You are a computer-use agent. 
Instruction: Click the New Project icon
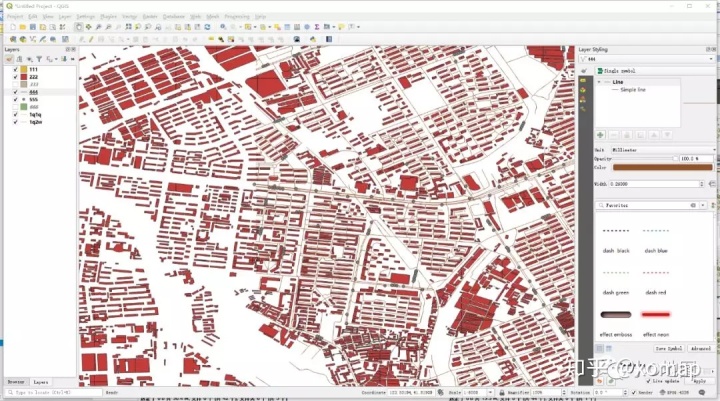click(x=13, y=27)
